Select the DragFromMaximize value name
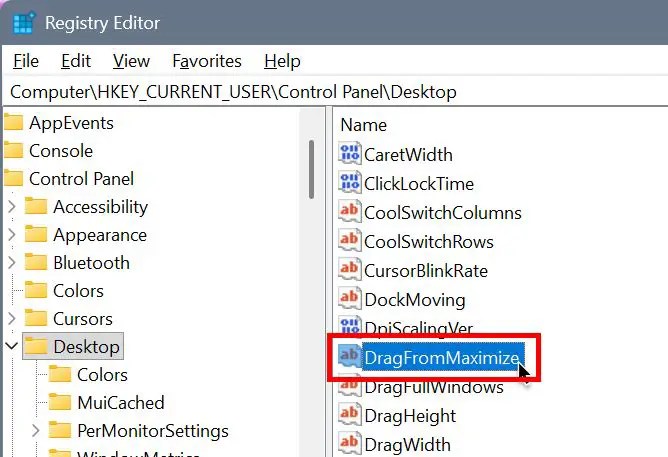668x457 pixels. (443, 357)
